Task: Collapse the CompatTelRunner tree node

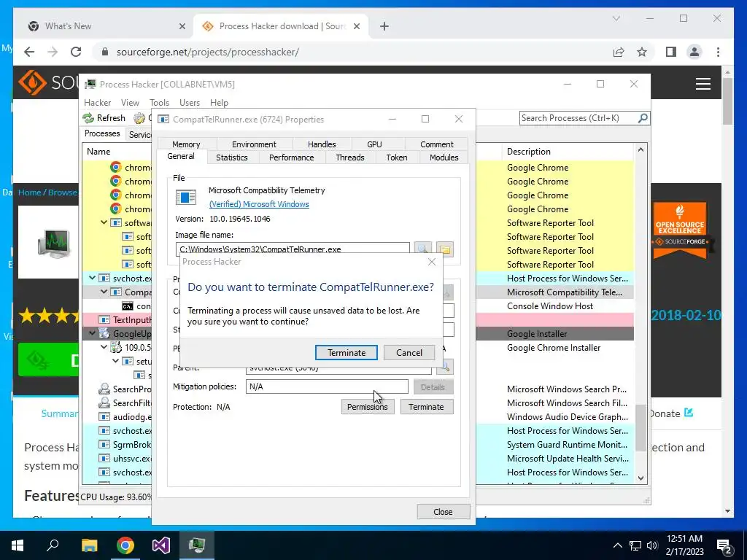Action: [104, 292]
